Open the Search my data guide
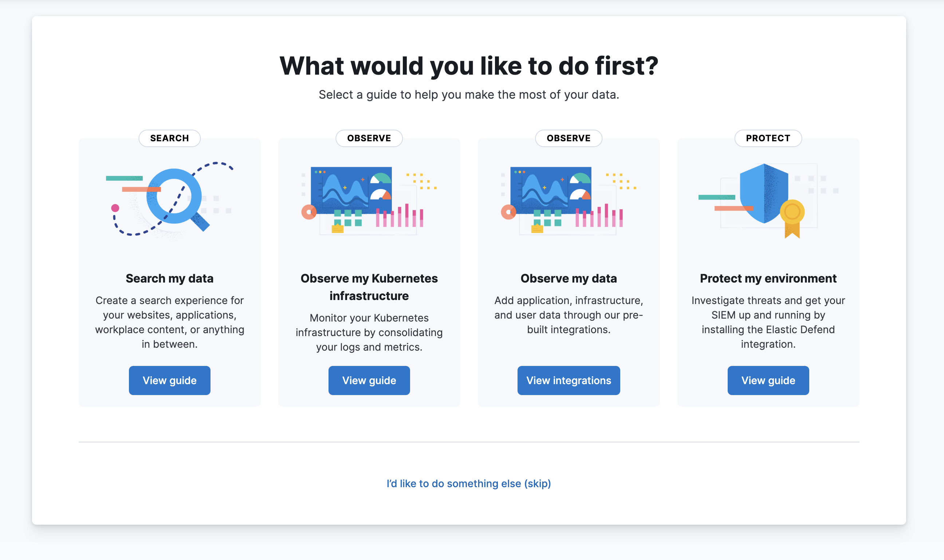 click(169, 380)
